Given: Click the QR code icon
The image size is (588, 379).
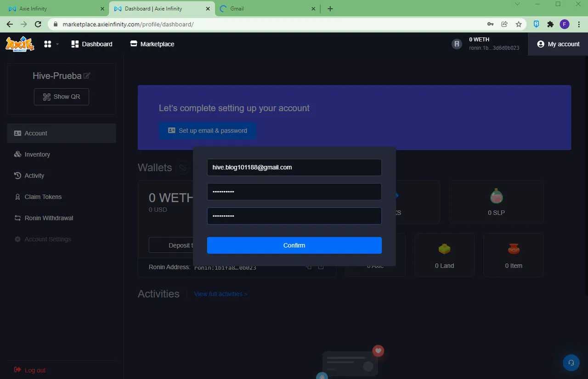Looking at the screenshot, I should [46, 97].
